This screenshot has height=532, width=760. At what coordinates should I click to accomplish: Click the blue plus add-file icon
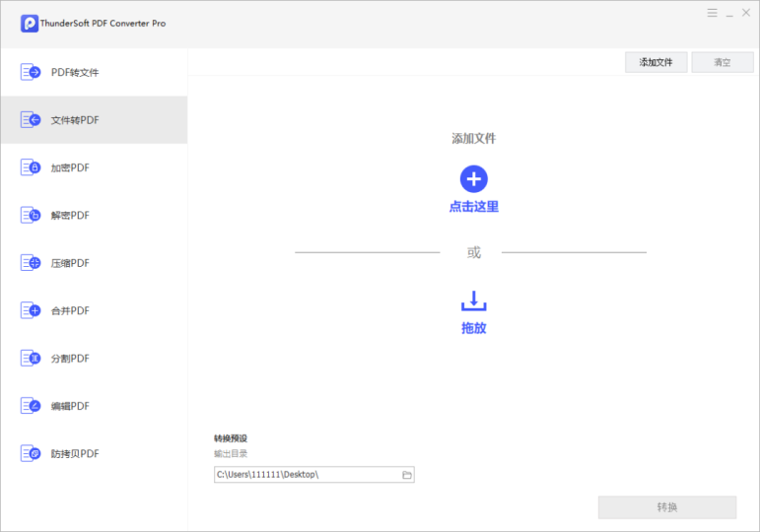click(473, 179)
